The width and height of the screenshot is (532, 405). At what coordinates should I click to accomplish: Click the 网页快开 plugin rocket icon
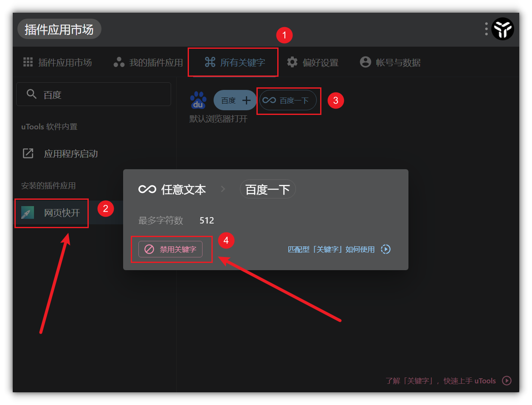click(x=28, y=212)
